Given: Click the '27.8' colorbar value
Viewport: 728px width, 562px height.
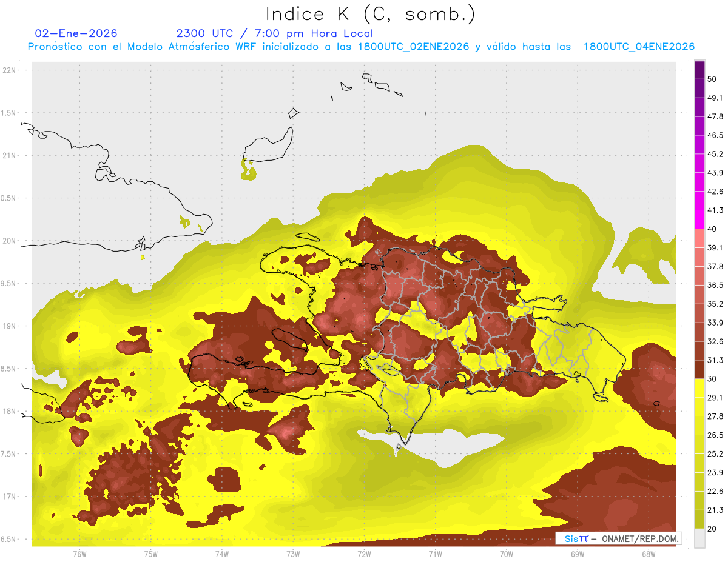Looking at the screenshot, I should point(715,416).
